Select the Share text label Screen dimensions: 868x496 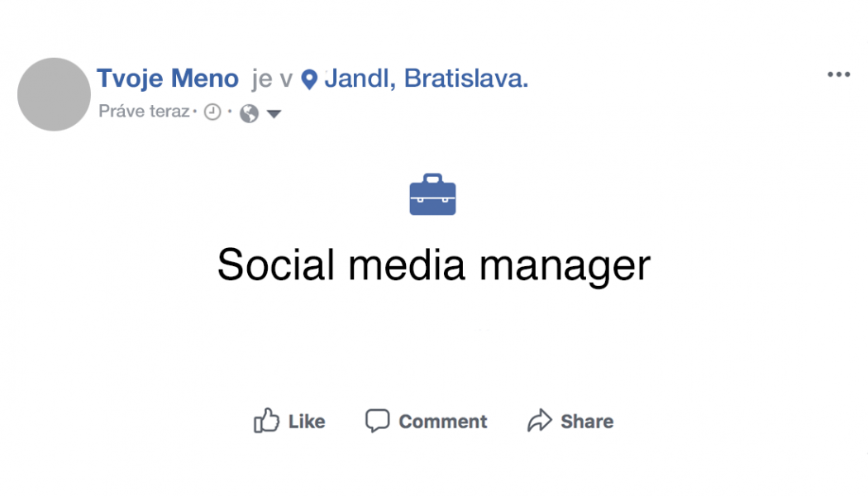pyautogui.click(x=587, y=422)
